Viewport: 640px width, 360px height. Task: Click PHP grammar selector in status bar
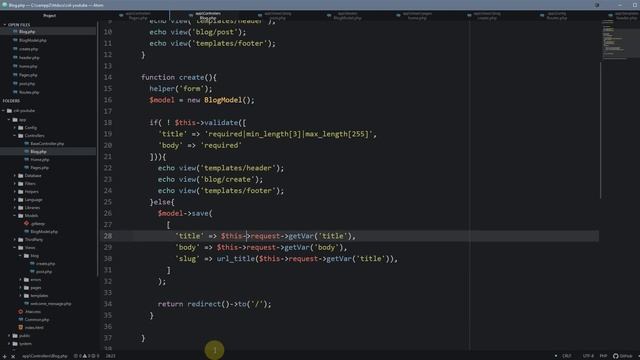click(603, 356)
